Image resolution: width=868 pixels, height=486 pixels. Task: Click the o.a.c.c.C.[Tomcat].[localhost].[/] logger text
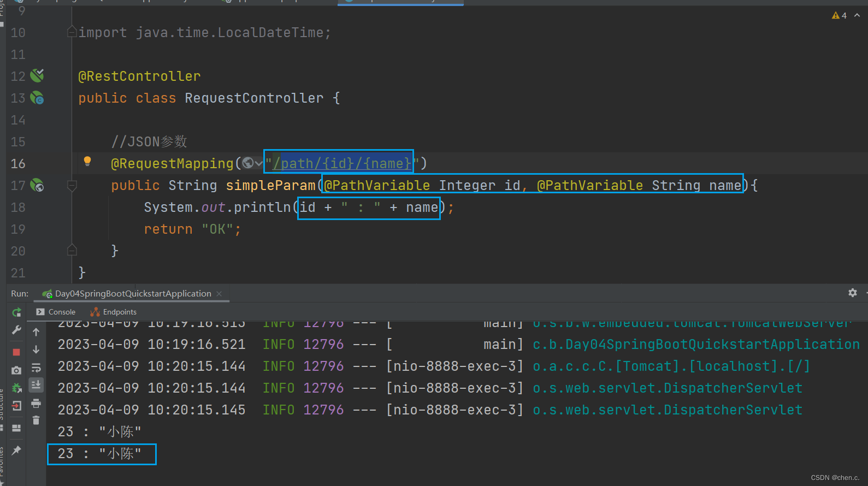coord(671,366)
